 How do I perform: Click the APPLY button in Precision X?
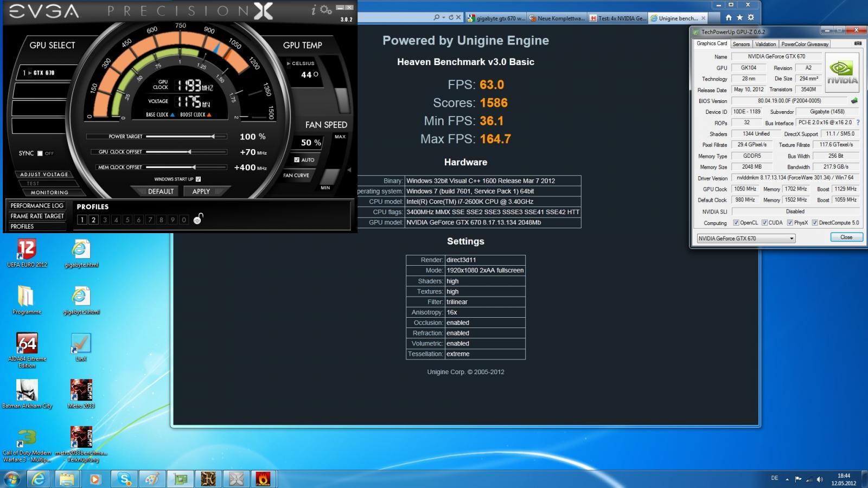[x=201, y=191]
